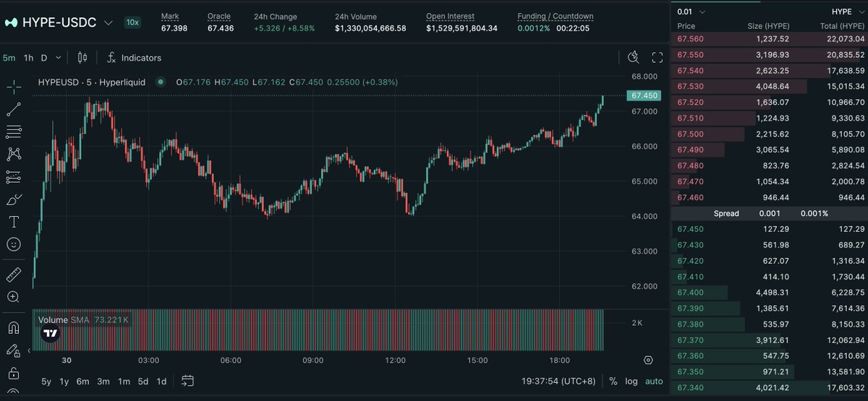Toggle the green market status dot
868x401 pixels.
tap(160, 82)
